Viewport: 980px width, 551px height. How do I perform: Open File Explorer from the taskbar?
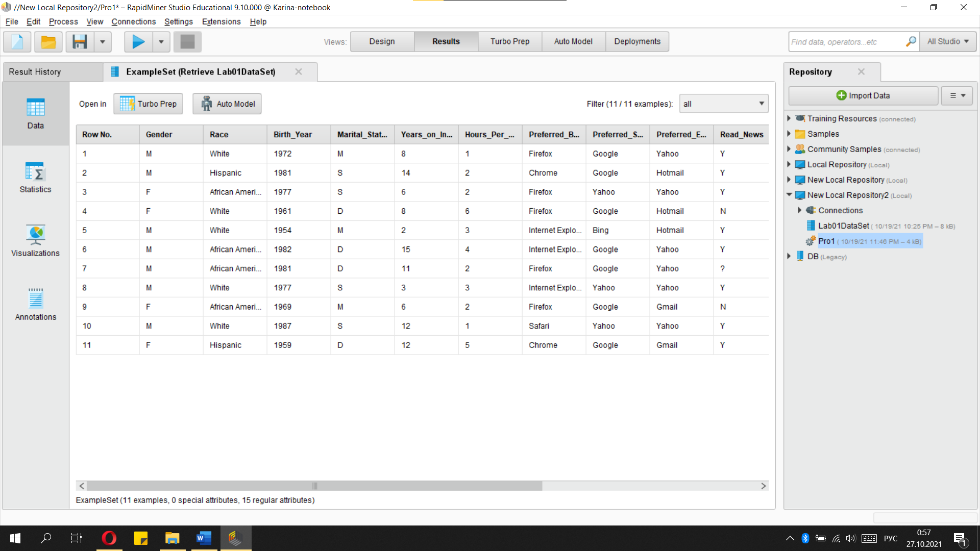(172, 538)
